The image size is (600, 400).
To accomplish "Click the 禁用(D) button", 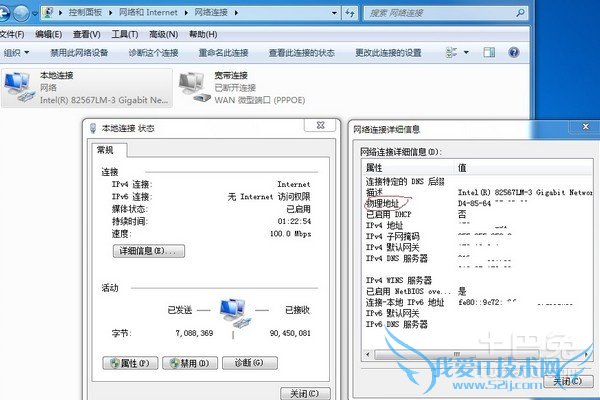I will 190,363.
